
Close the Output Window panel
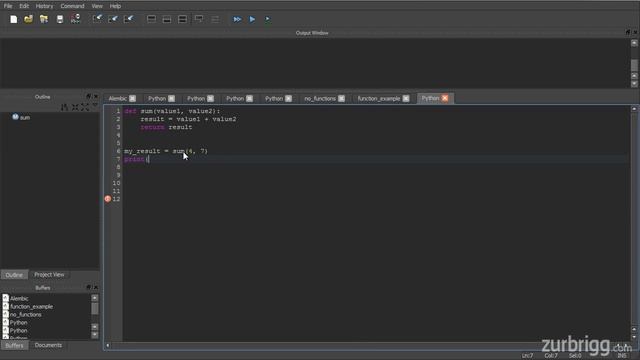[635, 32]
